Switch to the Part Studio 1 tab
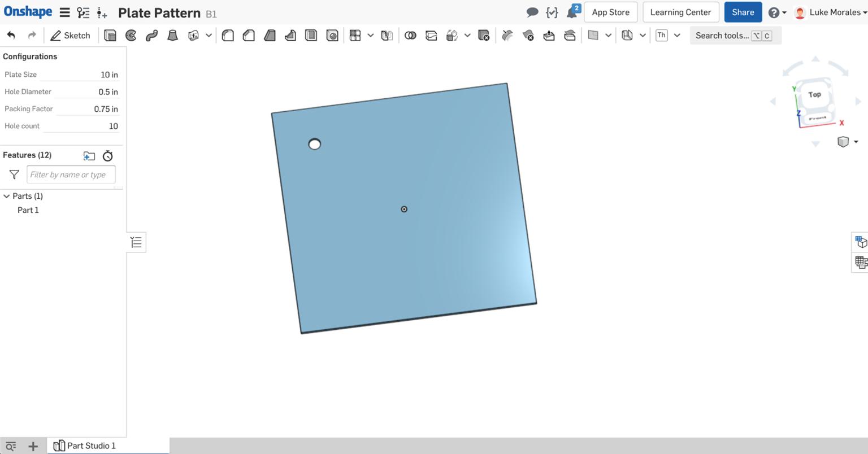Viewport: 868px width, 454px height. click(x=90, y=446)
